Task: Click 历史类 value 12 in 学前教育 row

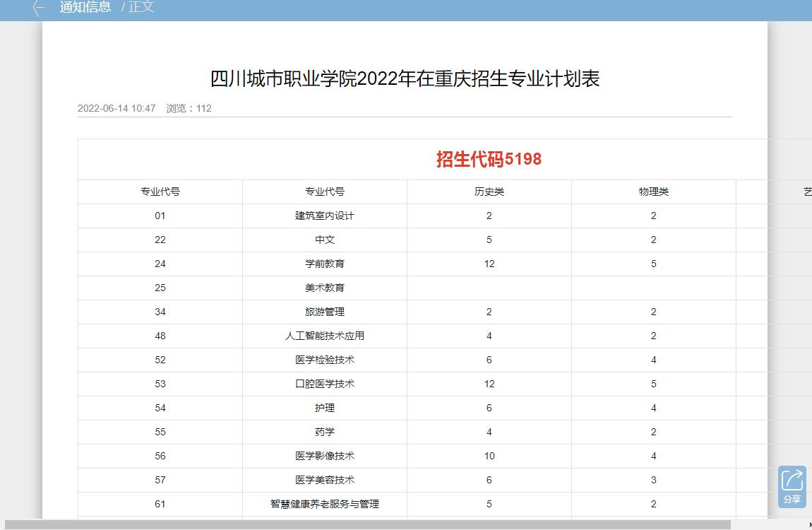Action: [489, 264]
